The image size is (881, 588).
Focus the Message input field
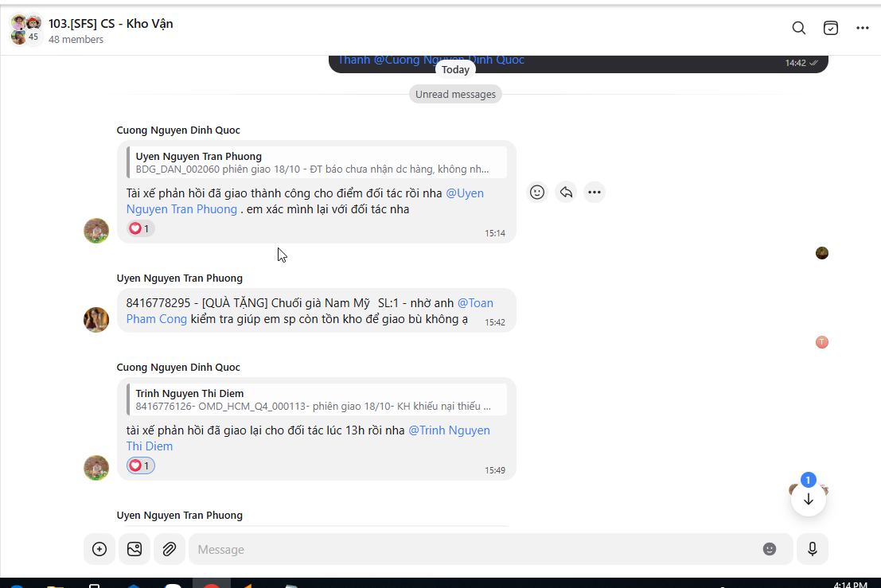pos(475,549)
